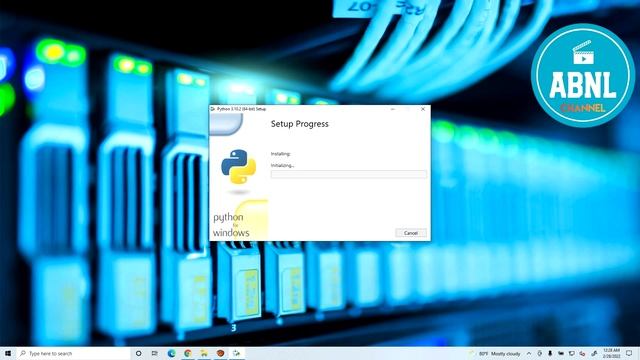Show hidden system tray icons

click(529, 353)
